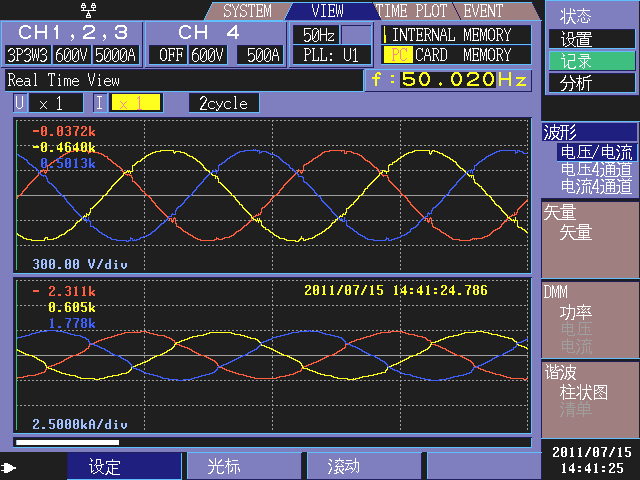The height and width of the screenshot is (480, 640).
Task: Click the waveform horizontal scroll bar
Action: click(x=273, y=442)
